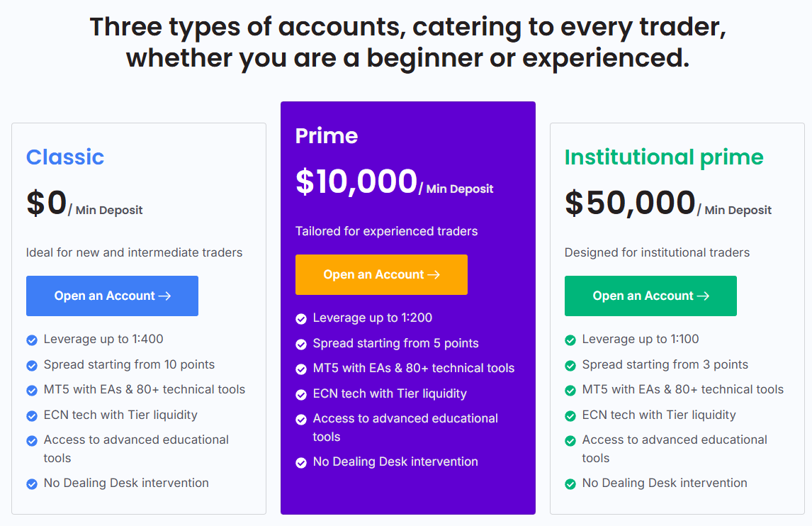Image resolution: width=812 pixels, height=526 pixels.
Task: Click the $0 minimum deposit price
Action: coord(46,203)
